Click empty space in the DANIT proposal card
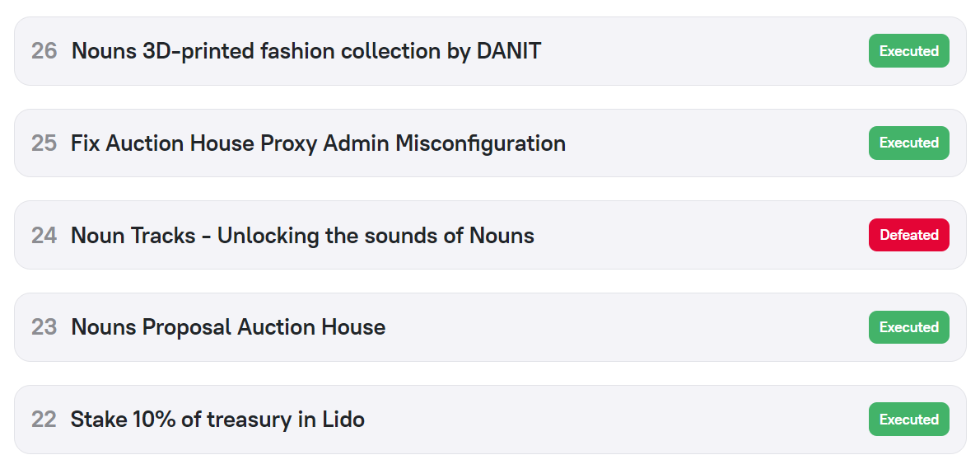This screenshot has width=980, height=469. (x=700, y=51)
